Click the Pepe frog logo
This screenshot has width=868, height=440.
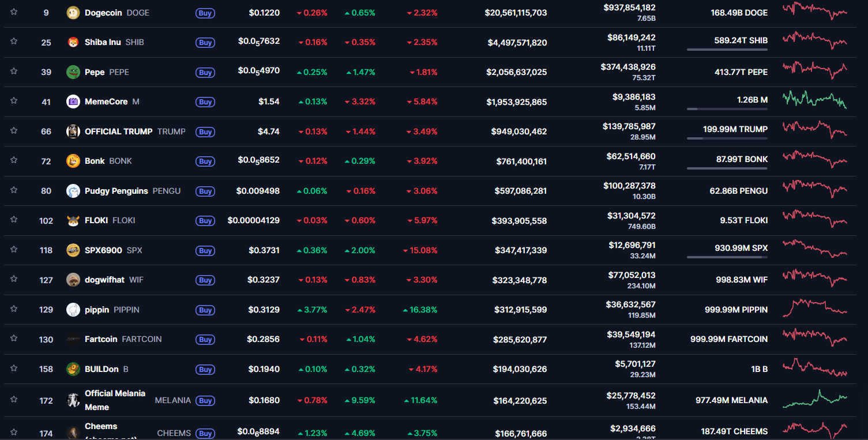click(x=73, y=72)
